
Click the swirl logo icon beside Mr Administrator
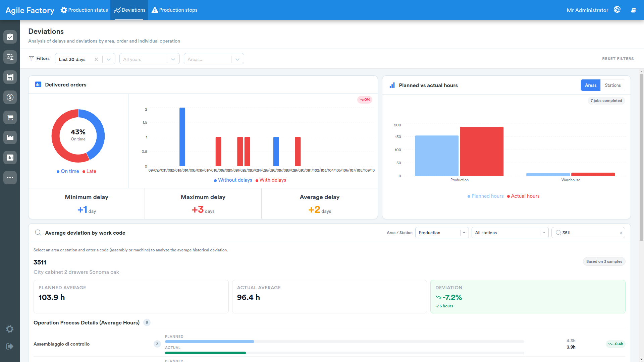617,10
